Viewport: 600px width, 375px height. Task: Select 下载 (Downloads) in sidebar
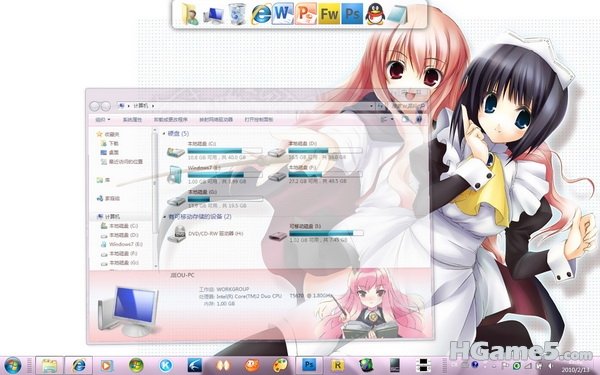point(110,143)
